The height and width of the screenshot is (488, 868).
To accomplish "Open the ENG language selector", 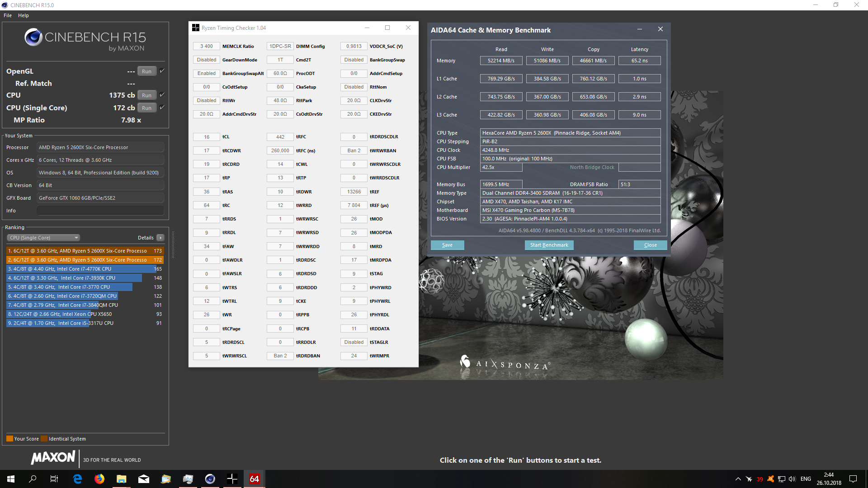I will 806,479.
